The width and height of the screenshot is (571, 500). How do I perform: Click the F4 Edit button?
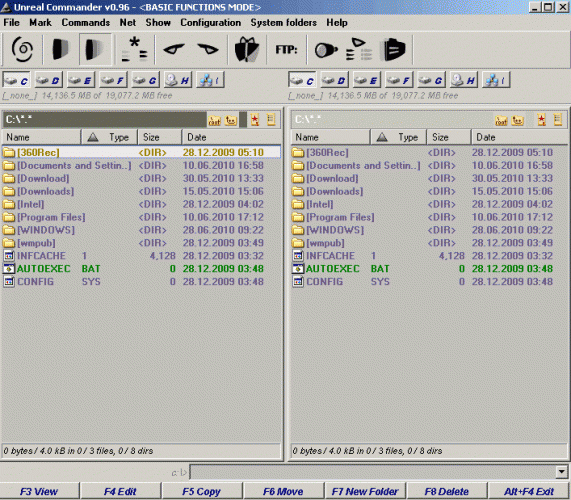(x=120, y=491)
